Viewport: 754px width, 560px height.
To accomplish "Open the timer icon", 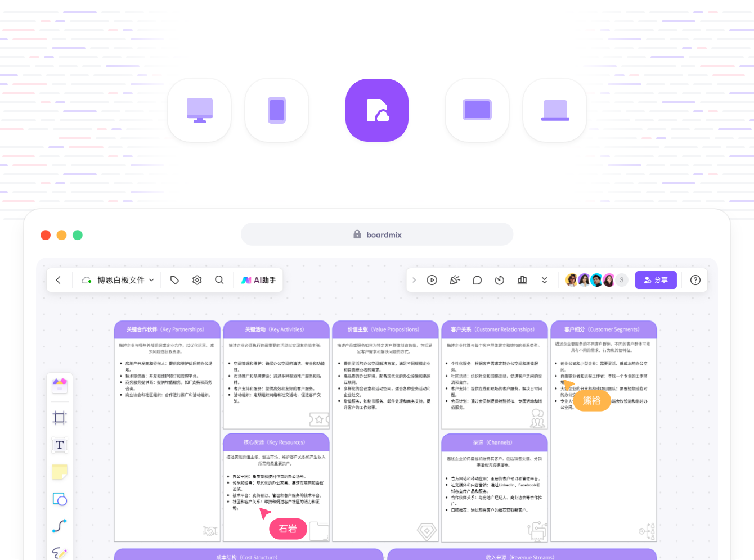I will [500, 280].
